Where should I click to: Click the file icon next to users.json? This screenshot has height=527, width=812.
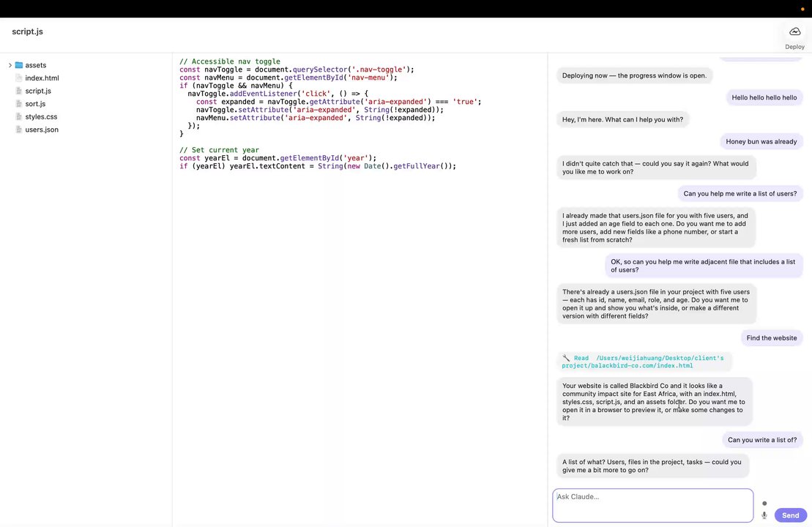(x=19, y=130)
